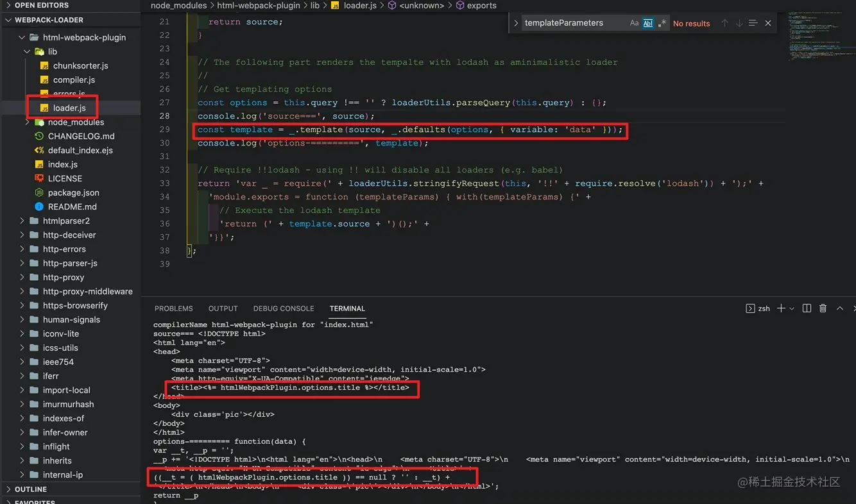The image size is (856, 504).
Task: Maximize panel size with up chevron
Action: [x=840, y=308]
